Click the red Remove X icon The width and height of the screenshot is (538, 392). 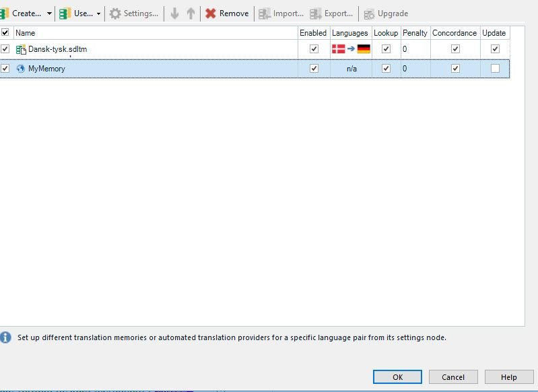tap(210, 13)
